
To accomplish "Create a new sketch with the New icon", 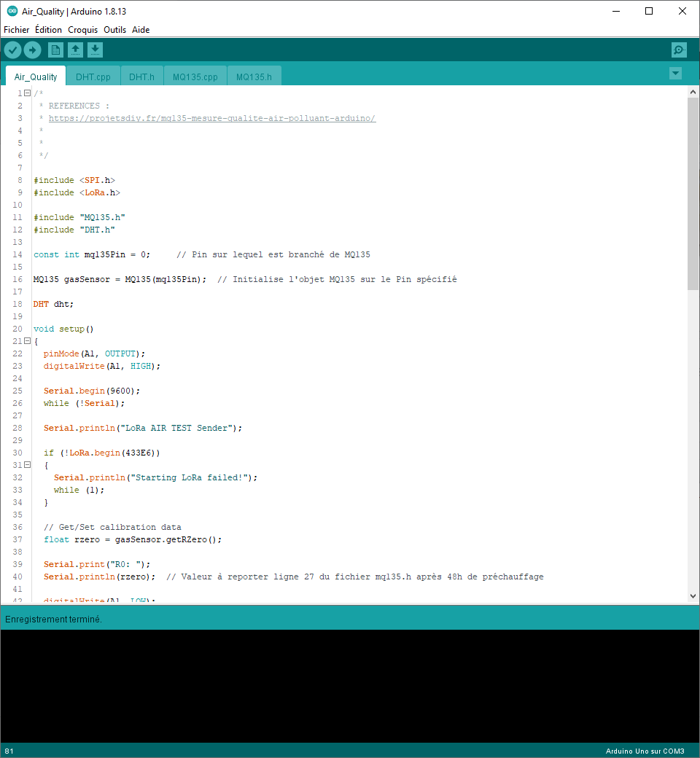I will point(55,50).
